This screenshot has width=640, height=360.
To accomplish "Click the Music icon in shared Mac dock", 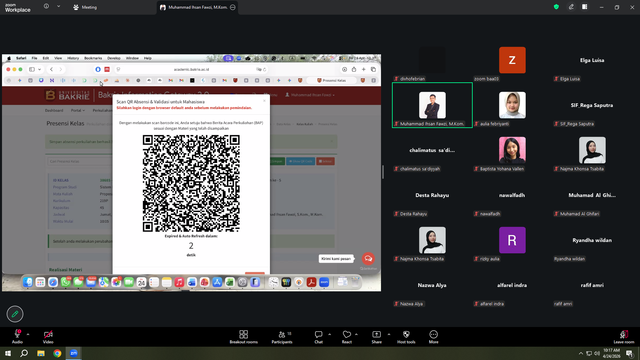I will pyautogui.click(x=179, y=282).
